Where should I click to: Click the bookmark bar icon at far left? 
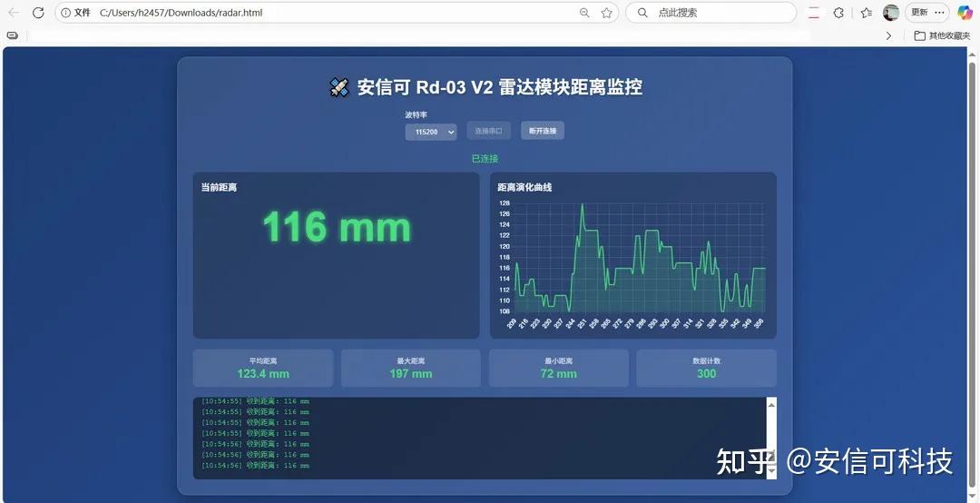click(12, 35)
